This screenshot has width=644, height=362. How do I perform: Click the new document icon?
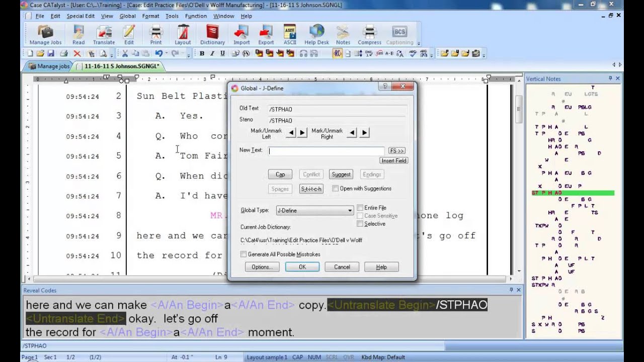point(30,53)
